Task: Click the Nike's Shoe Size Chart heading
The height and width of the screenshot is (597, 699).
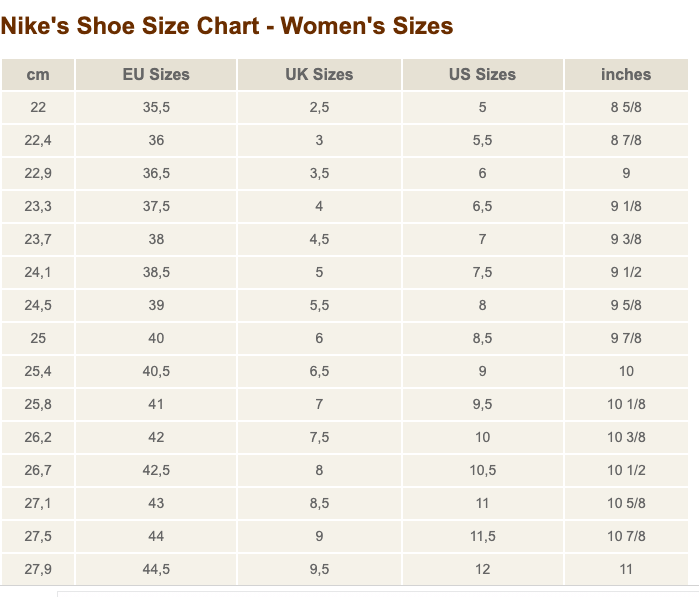Action: coord(227,26)
